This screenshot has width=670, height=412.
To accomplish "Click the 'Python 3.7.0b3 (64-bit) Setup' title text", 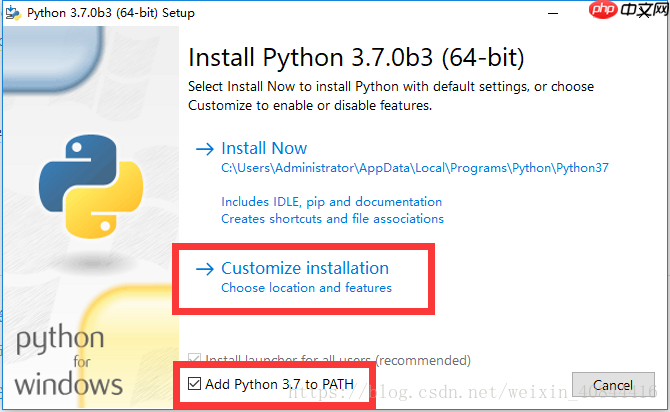I will coord(111,13).
